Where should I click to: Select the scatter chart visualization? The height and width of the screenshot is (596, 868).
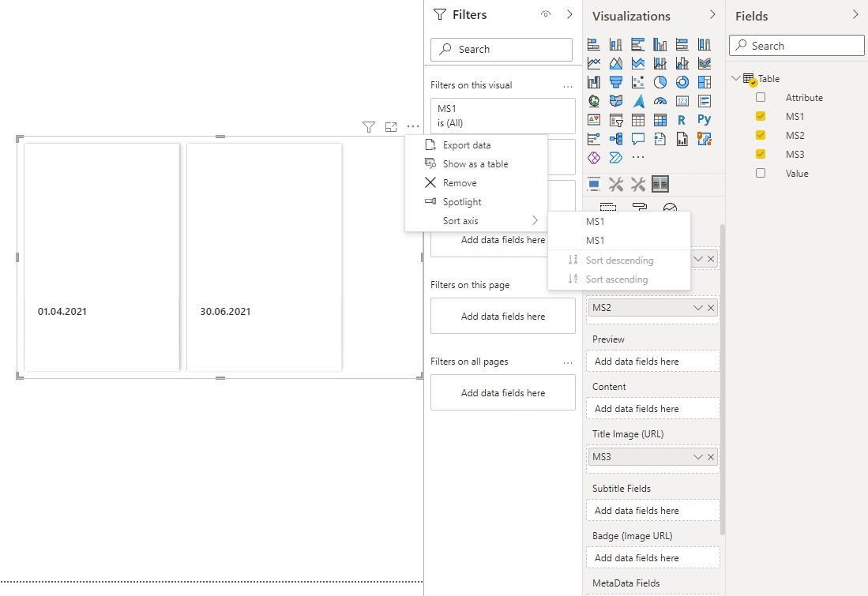[637, 82]
